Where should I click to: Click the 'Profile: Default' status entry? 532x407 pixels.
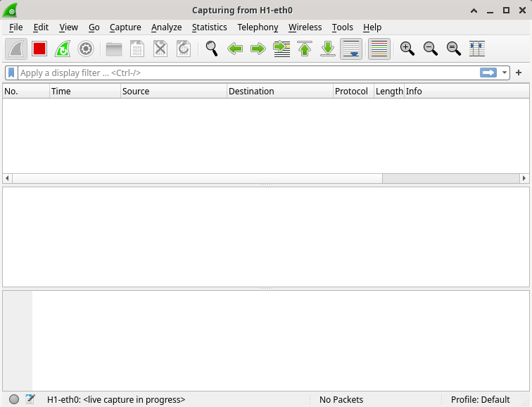coord(480,399)
